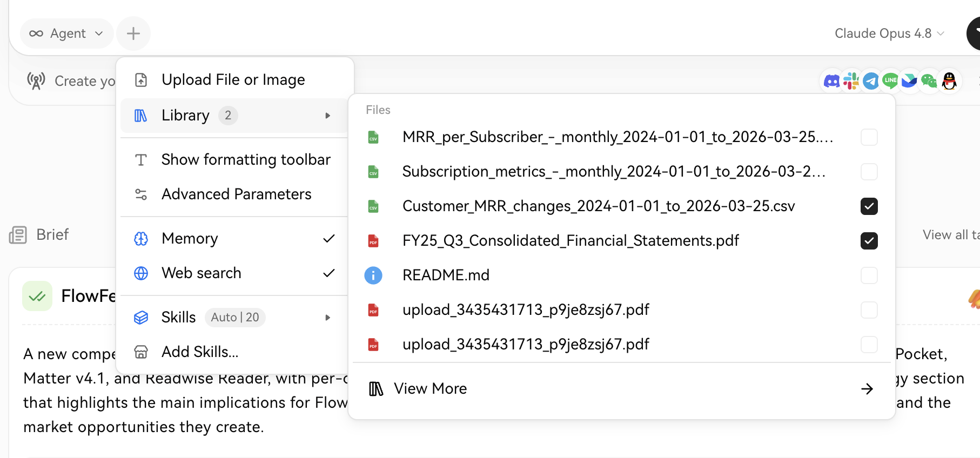
Task: Toggle the Web search option
Action: pos(234,273)
